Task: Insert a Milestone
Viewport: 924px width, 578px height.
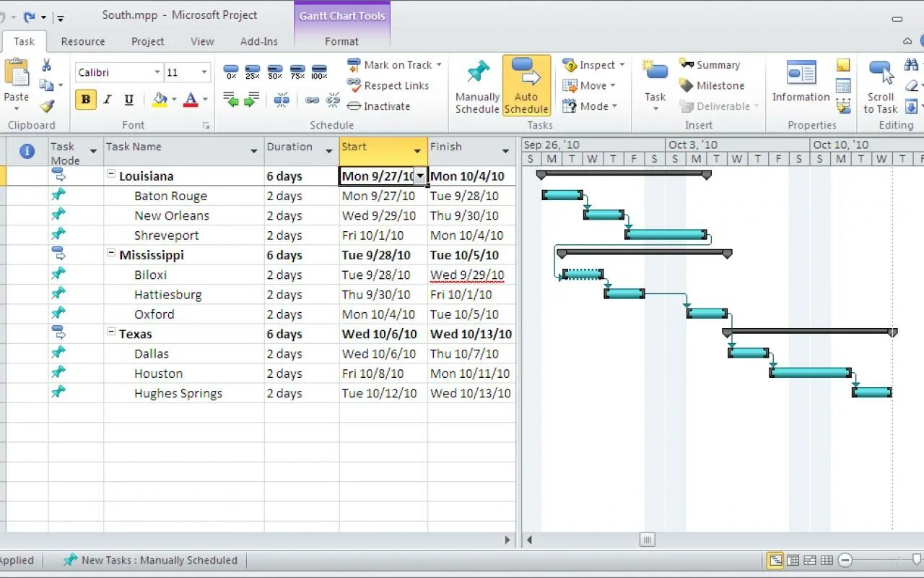Action: point(712,85)
